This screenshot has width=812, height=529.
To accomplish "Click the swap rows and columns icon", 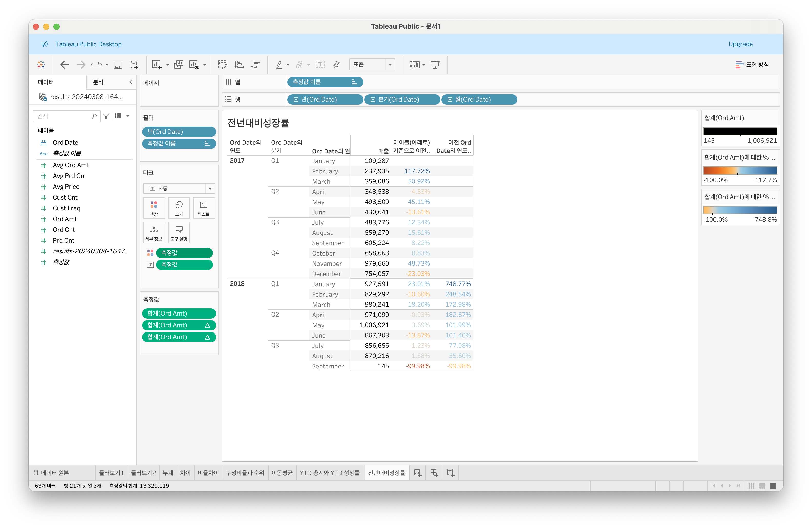I will 222,64.
